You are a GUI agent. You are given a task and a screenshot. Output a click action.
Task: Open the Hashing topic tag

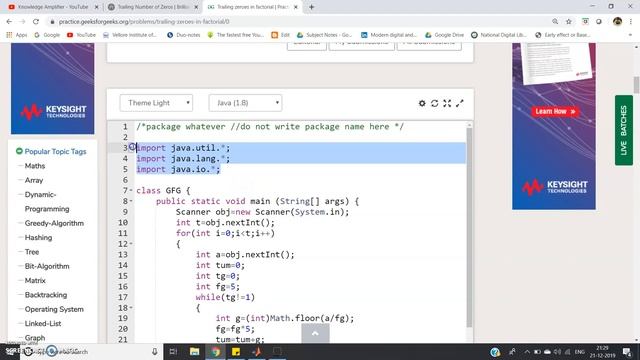[38, 238]
